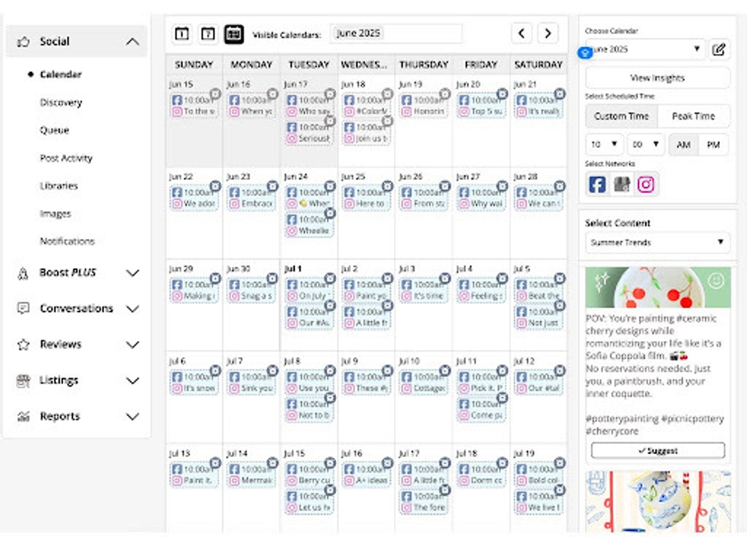The width and height of the screenshot is (747, 560).
Task: Click the View Insights button
Action: click(x=657, y=78)
